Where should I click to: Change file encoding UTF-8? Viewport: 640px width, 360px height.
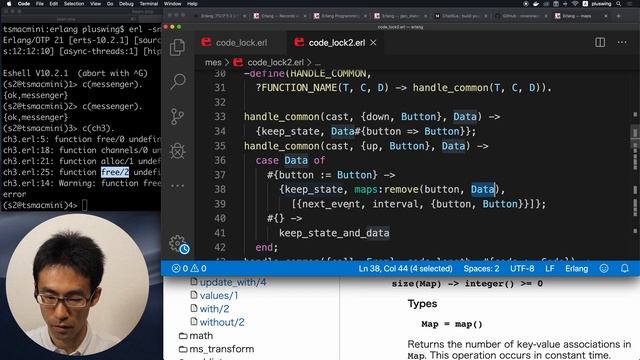522,269
